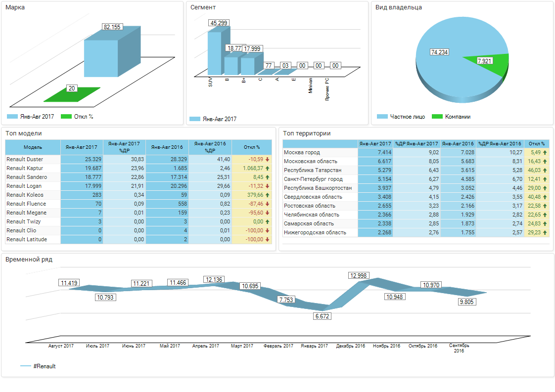Click the Февраль 2017 axis label
The image size is (555, 392).
click(278, 346)
